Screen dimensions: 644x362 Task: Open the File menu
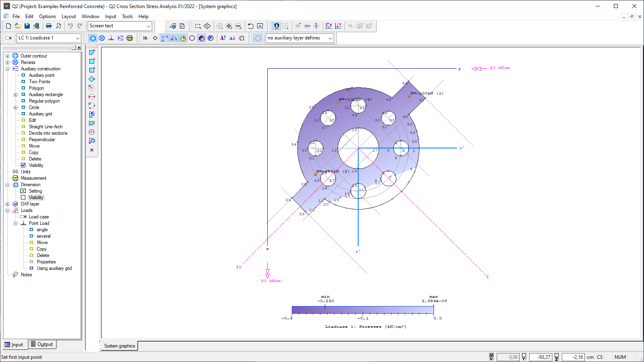(16, 16)
